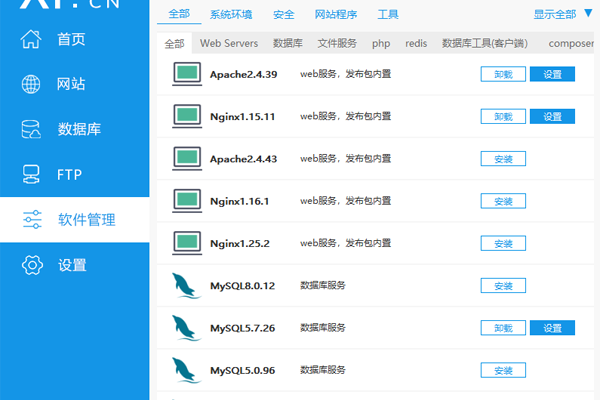This screenshot has width=600, height=400.
Task: Click the gear icon beside 设置
Action: click(32, 265)
